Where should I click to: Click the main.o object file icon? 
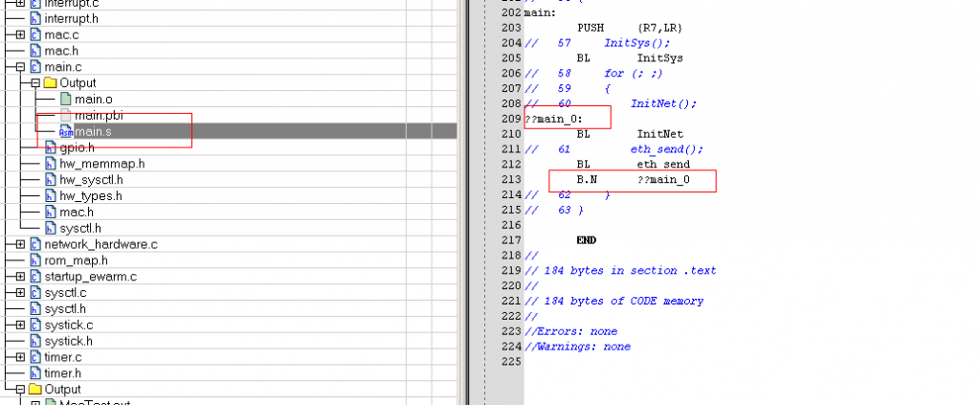pos(65,99)
